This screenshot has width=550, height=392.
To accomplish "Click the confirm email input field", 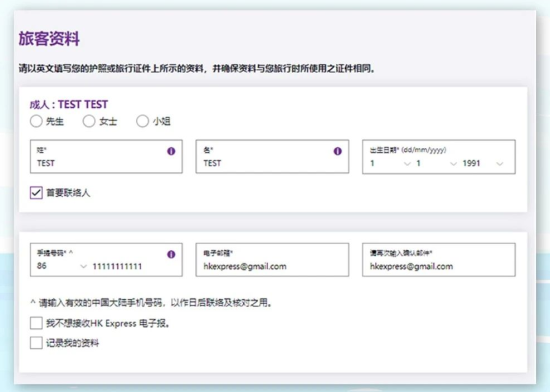I will click(x=439, y=260).
